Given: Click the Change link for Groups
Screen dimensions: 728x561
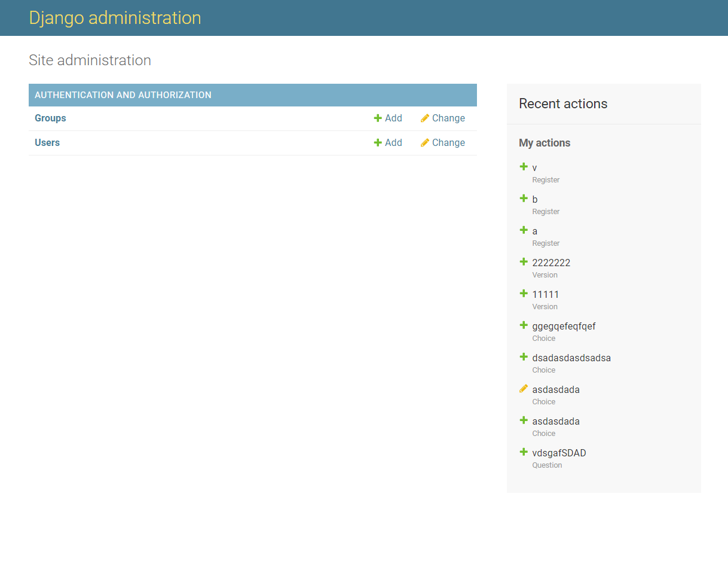Looking at the screenshot, I should pyautogui.click(x=443, y=118).
